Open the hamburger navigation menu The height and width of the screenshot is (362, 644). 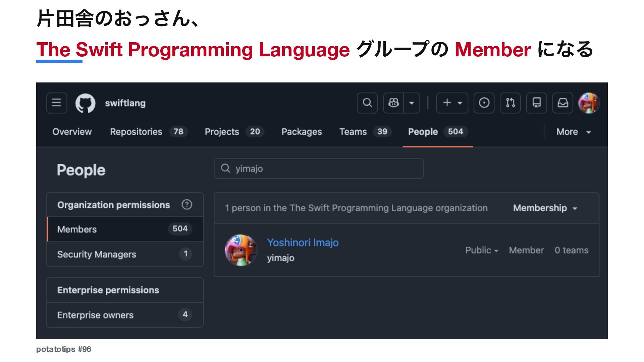pyautogui.click(x=57, y=103)
